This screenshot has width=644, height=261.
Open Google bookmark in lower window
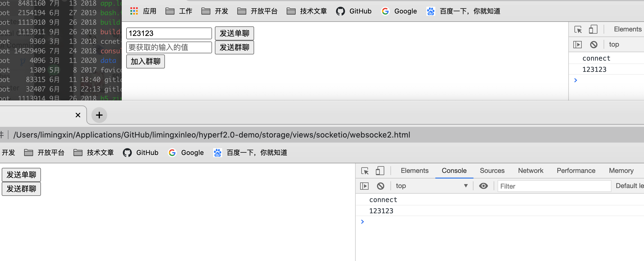coord(186,153)
